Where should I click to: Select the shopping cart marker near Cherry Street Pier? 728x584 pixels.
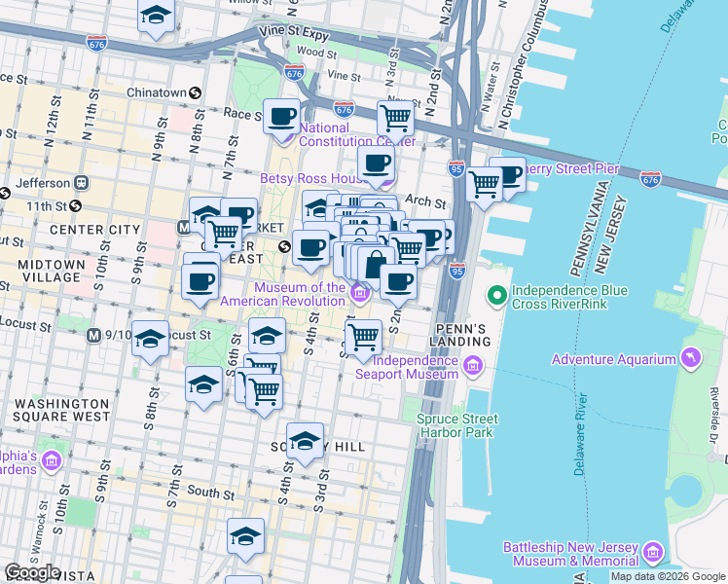pyautogui.click(x=485, y=186)
